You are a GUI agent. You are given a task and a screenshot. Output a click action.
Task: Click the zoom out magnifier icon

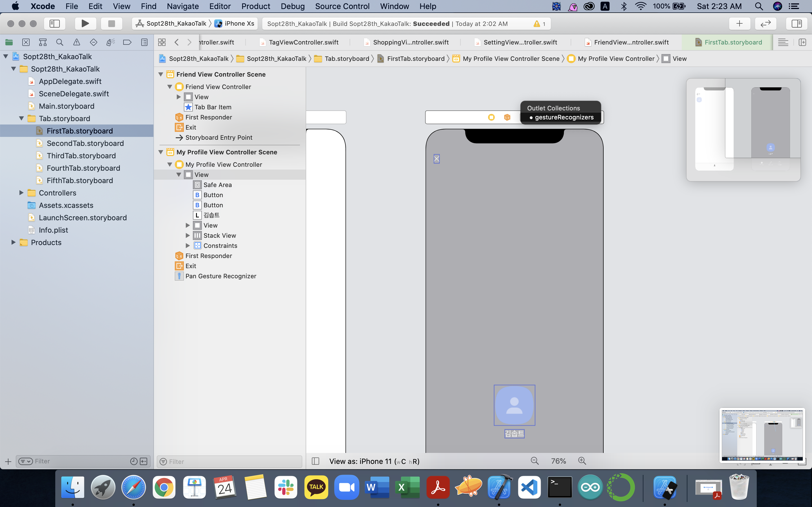coord(535,461)
